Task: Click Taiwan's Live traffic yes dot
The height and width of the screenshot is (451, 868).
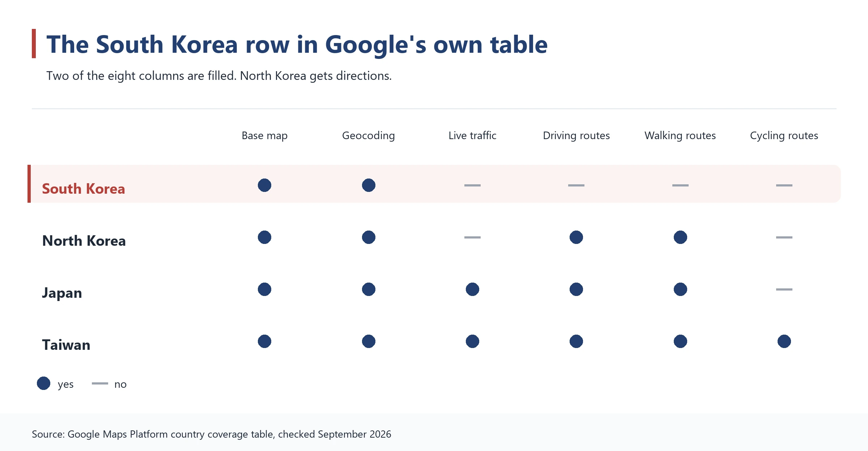Action: [x=472, y=342]
